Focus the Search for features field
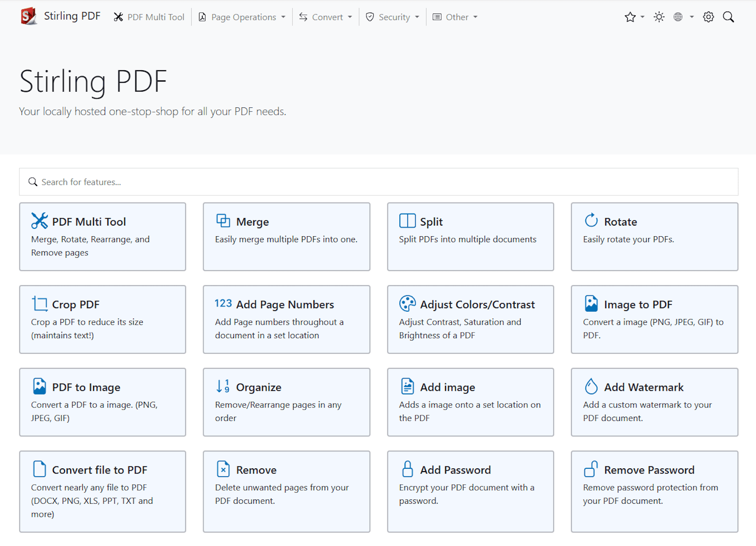Image resolution: width=756 pixels, height=546 pixels. point(378,182)
